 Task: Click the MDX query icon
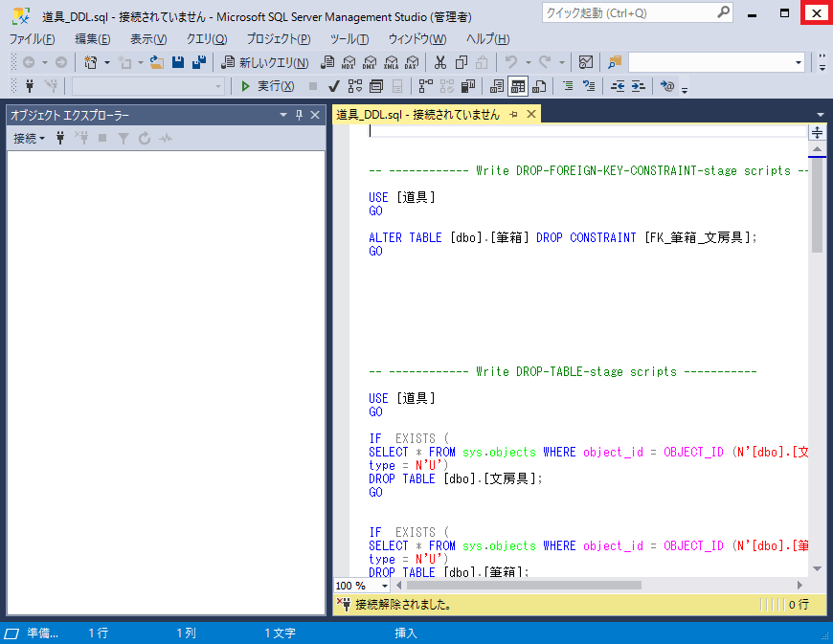[349, 62]
